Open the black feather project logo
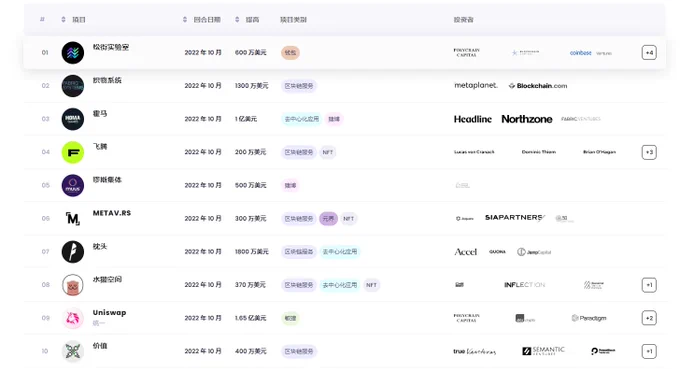The width and height of the screenshot is (680, 387). coord(72,252)
